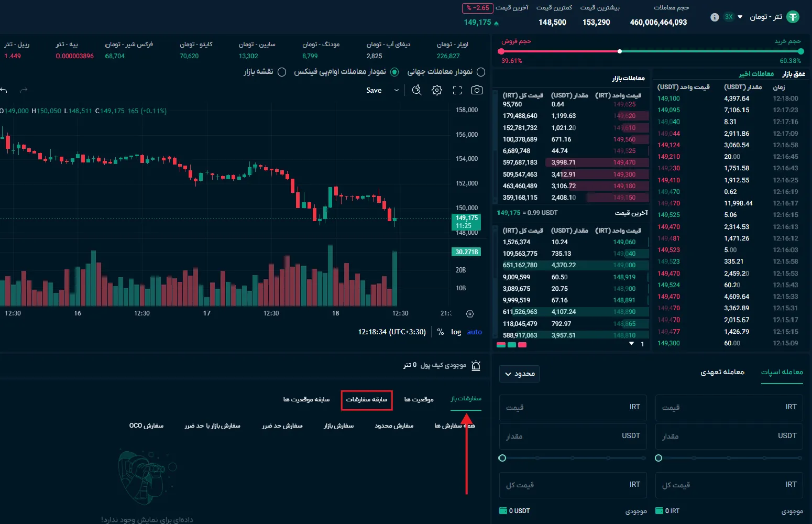Click the buy price IRT input field

click(729, 407)
